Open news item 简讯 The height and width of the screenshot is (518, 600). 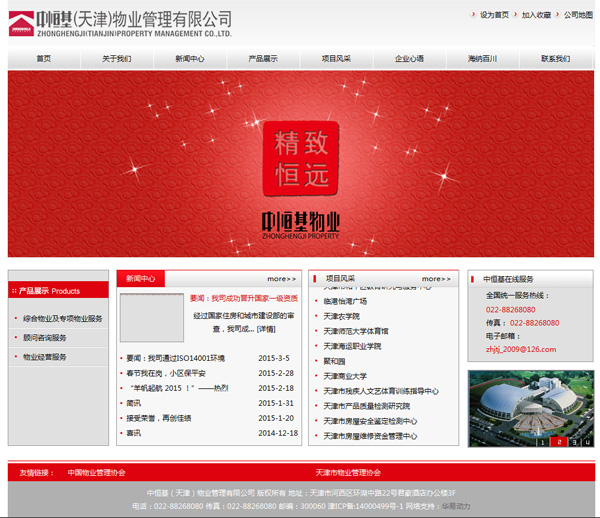pyautogui.click(x=134, y=403)
